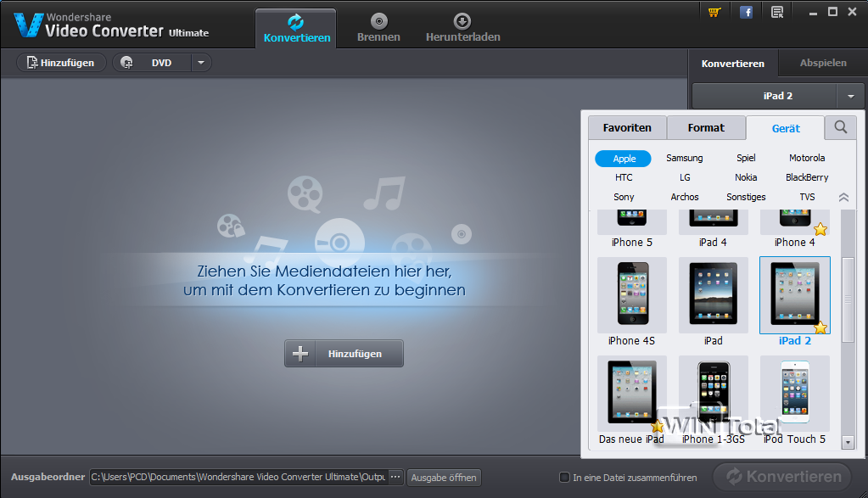Open the Gerät tab
Image resolution: width=868 pixels, height=498 pixels.
point(786,128)
